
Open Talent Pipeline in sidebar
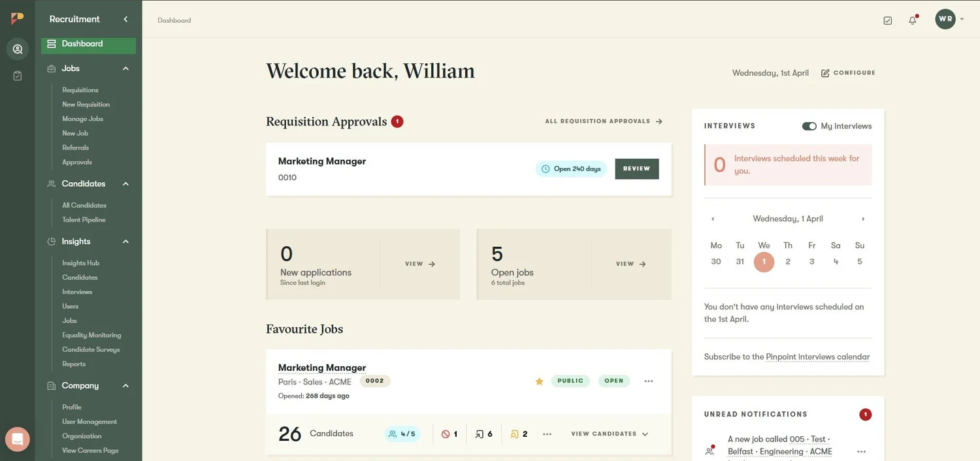click(84, 220)
